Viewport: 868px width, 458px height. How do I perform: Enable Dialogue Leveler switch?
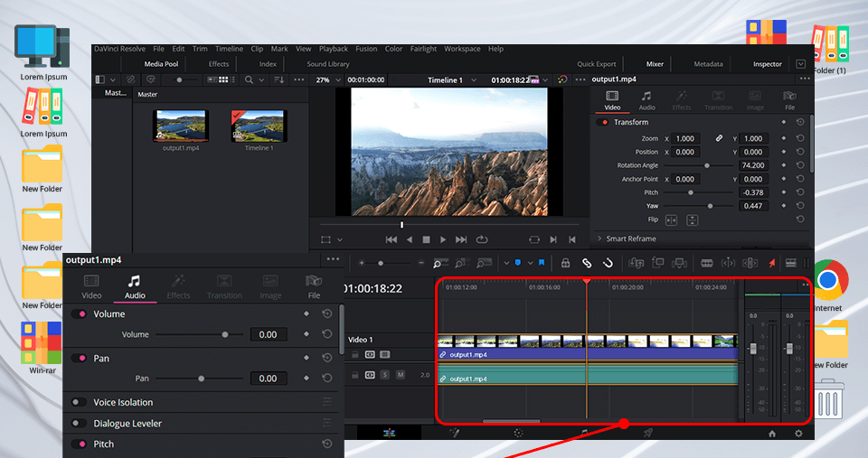point(80,423)
